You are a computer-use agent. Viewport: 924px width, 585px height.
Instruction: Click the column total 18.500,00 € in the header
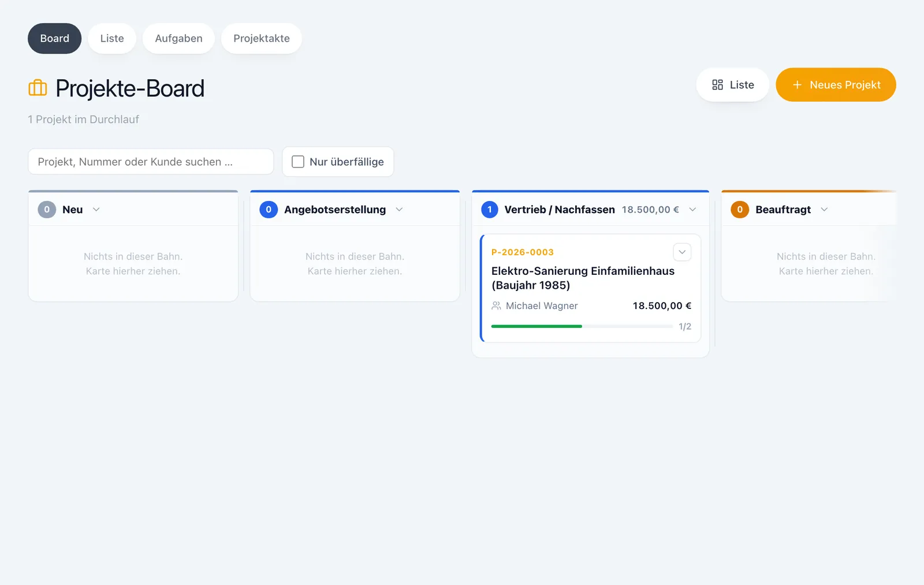tap(650, 210)
